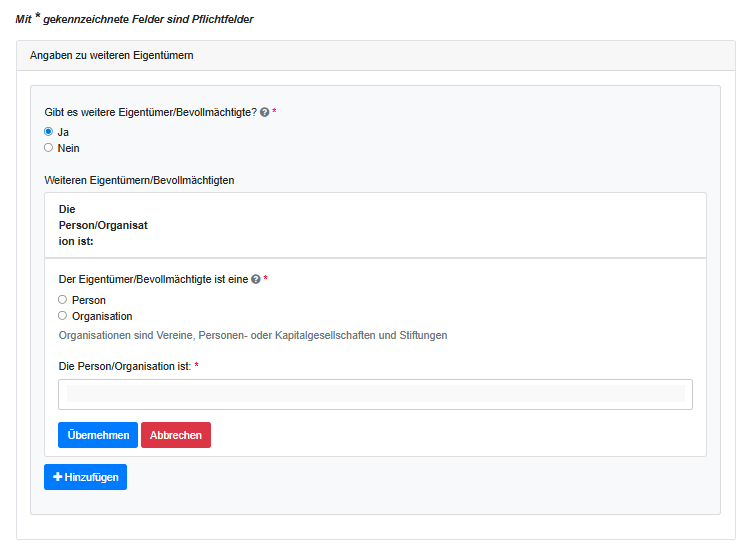Image resolution: width=742 pixels, height=545 pixels.
Task: Cancel with the red Abbrechen button
Action: pyautogui.click(x=176, y=435)
